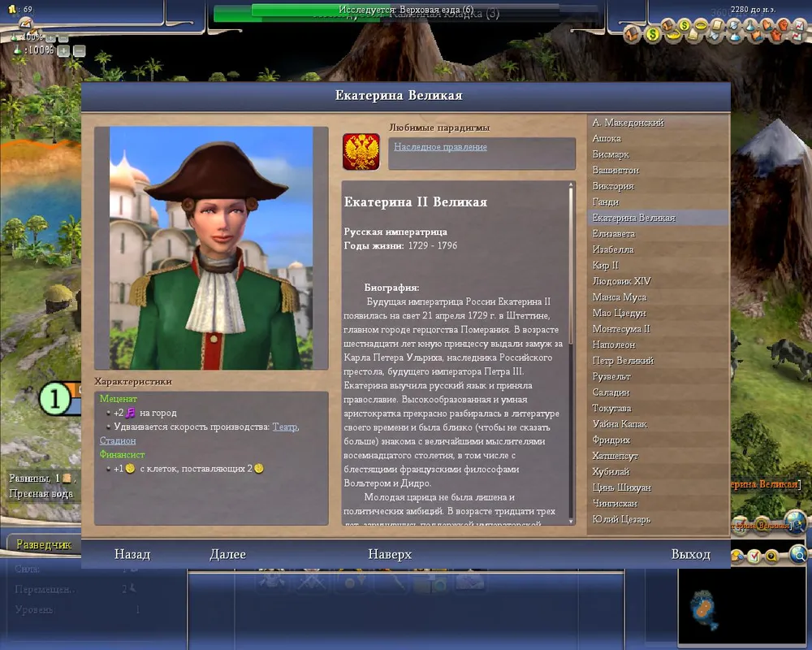Select Юлий Цезарь in the leader list
Viewport: 812px width, 650px height.
pyautogui.click(x=658, y=519)
